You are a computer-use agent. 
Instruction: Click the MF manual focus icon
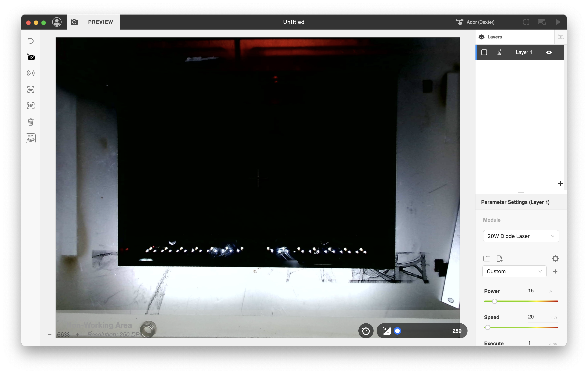point(30,106)
